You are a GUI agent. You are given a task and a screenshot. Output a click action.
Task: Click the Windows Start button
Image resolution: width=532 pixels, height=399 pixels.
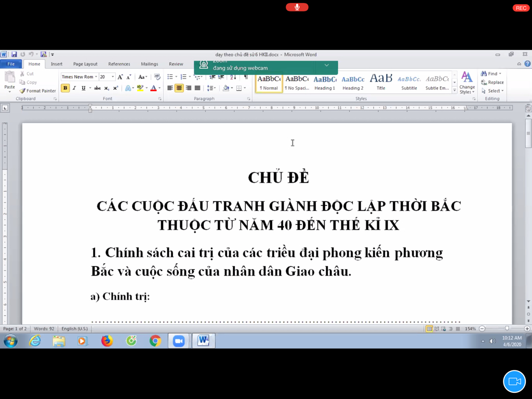[x=10, y=341]
